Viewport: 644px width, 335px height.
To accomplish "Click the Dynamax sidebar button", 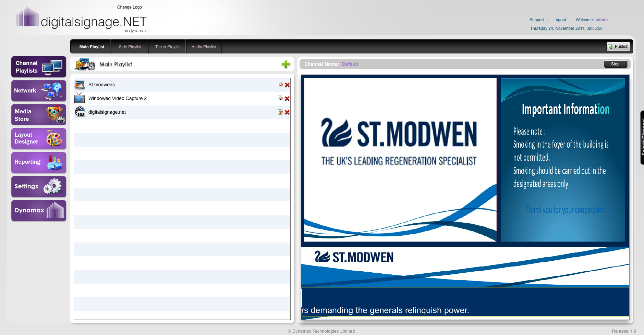I will 39,211.
